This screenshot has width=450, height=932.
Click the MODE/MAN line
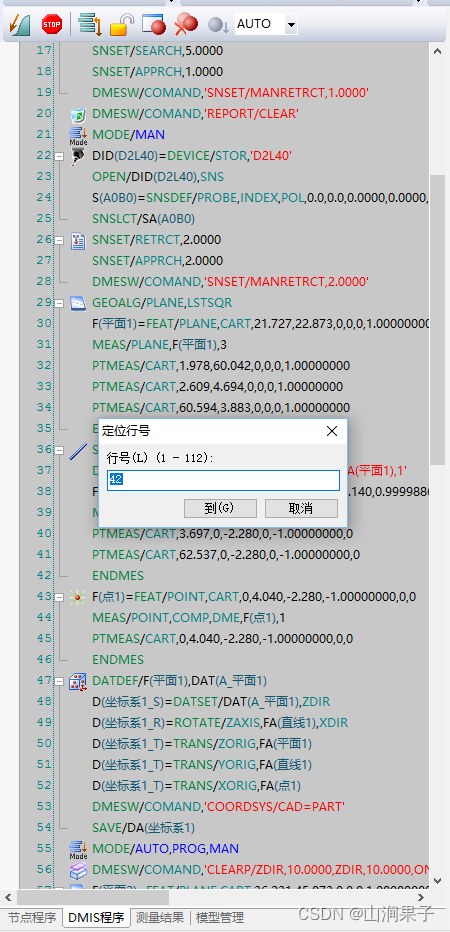coord(128,135)
